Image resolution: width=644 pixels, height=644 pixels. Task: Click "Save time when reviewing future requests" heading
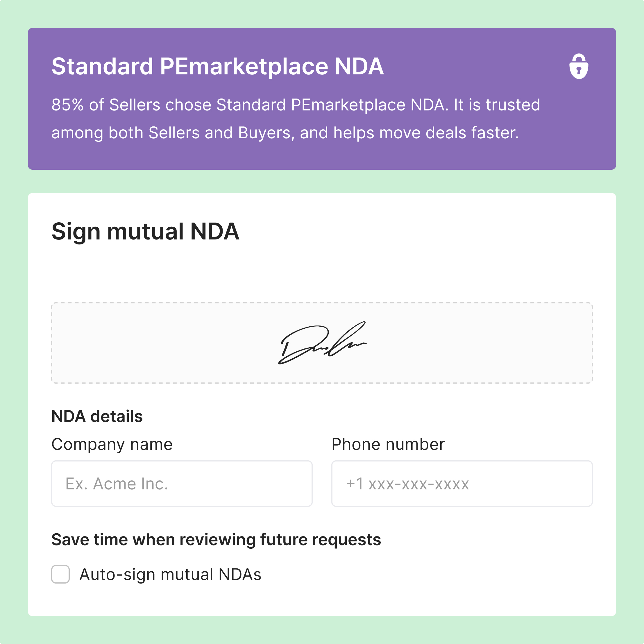[x=216, y=539]
